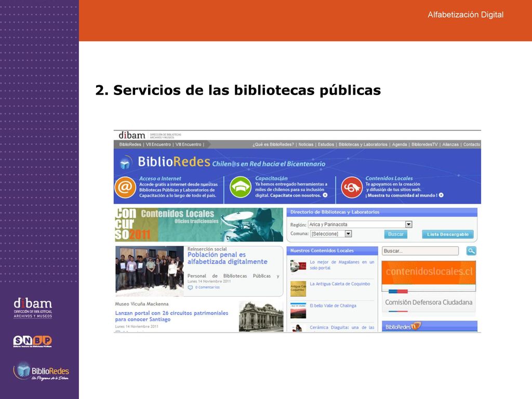Open 'Lo mejor de Magallanes' link
This screenshot has width=532, height=399.
(342, 265)
